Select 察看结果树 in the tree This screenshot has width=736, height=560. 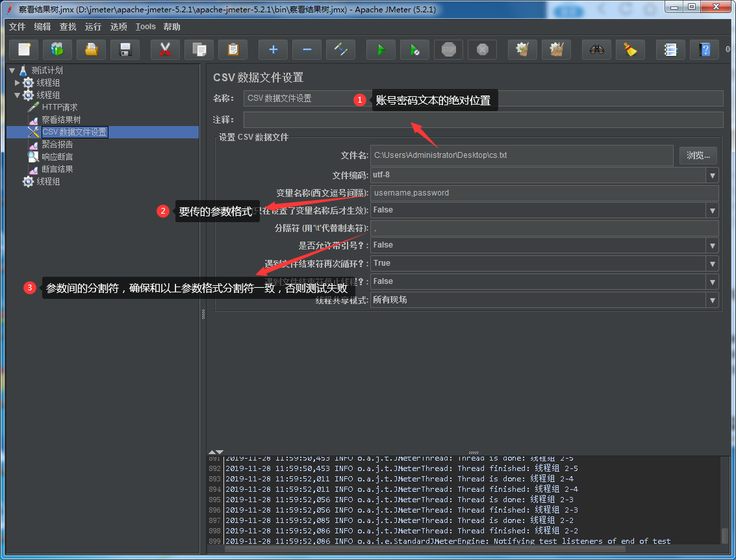tap(61, 120)
